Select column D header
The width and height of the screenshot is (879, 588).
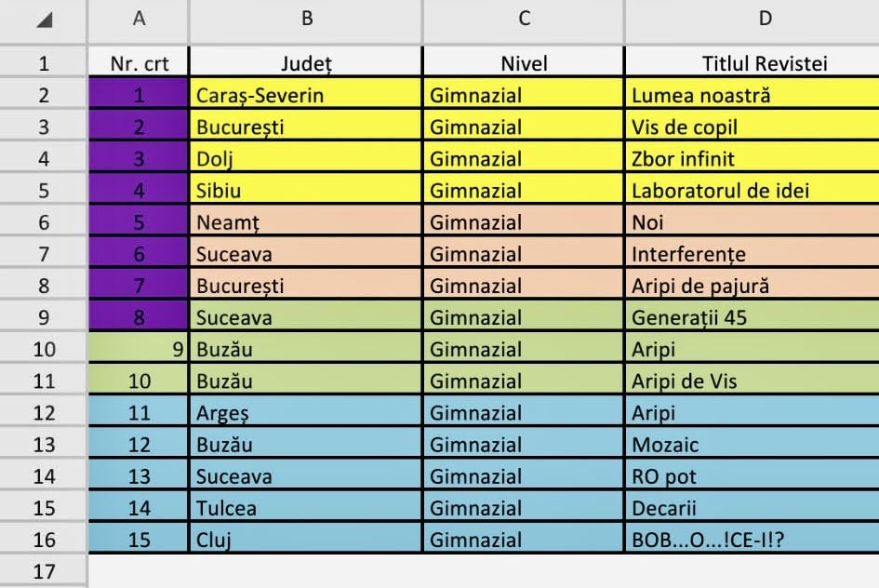click(x=752, y=20)
